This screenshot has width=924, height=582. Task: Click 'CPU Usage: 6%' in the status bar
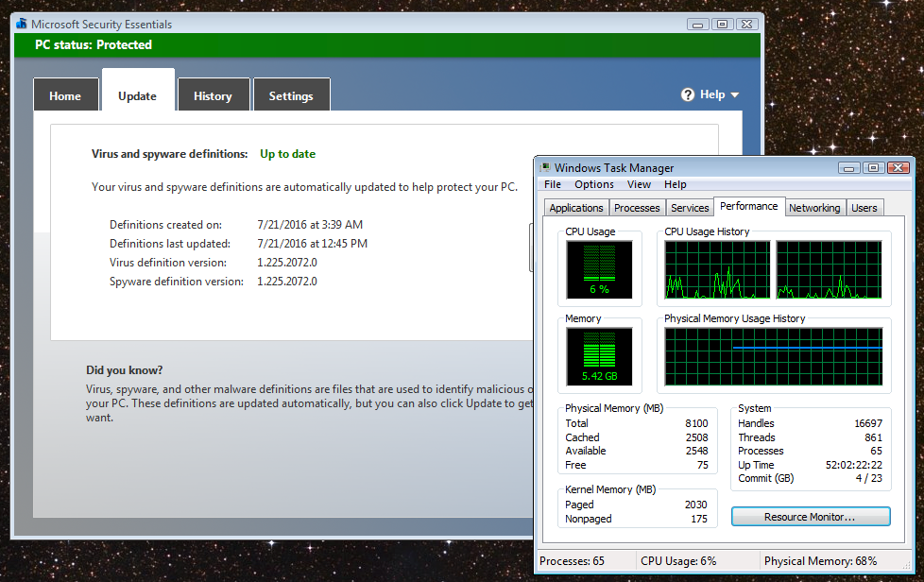coord(678,561)
